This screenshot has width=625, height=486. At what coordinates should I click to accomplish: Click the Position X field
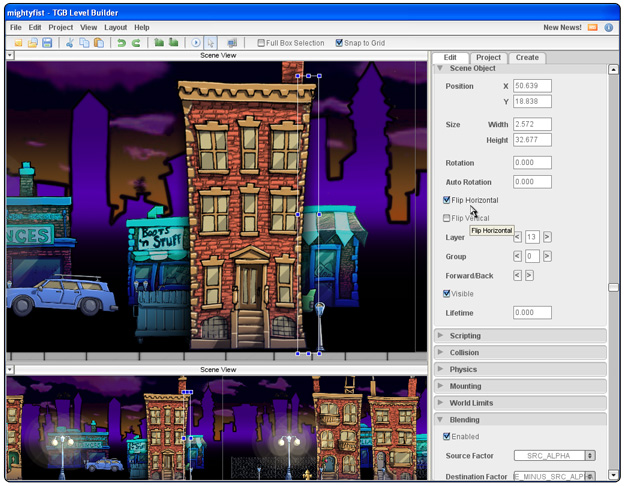click(532, 86)
